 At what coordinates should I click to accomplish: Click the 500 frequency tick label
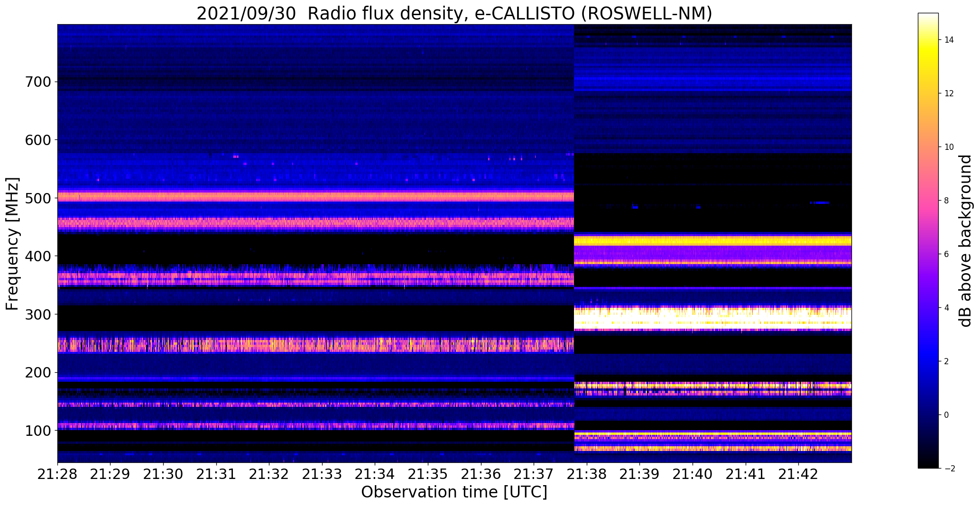click(37, 198)
